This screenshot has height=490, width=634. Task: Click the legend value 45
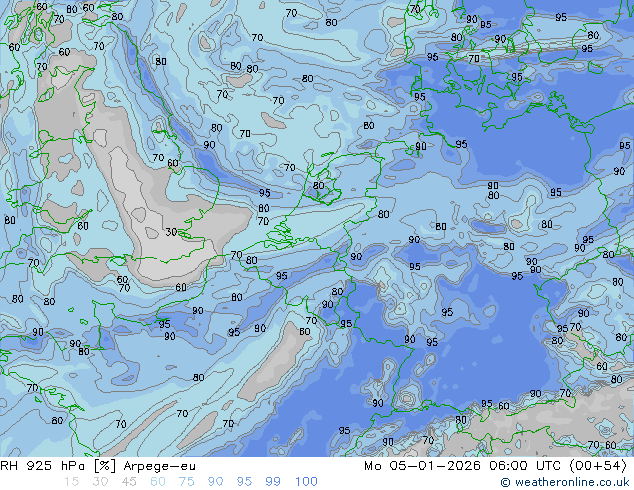[x=129, y=482]
